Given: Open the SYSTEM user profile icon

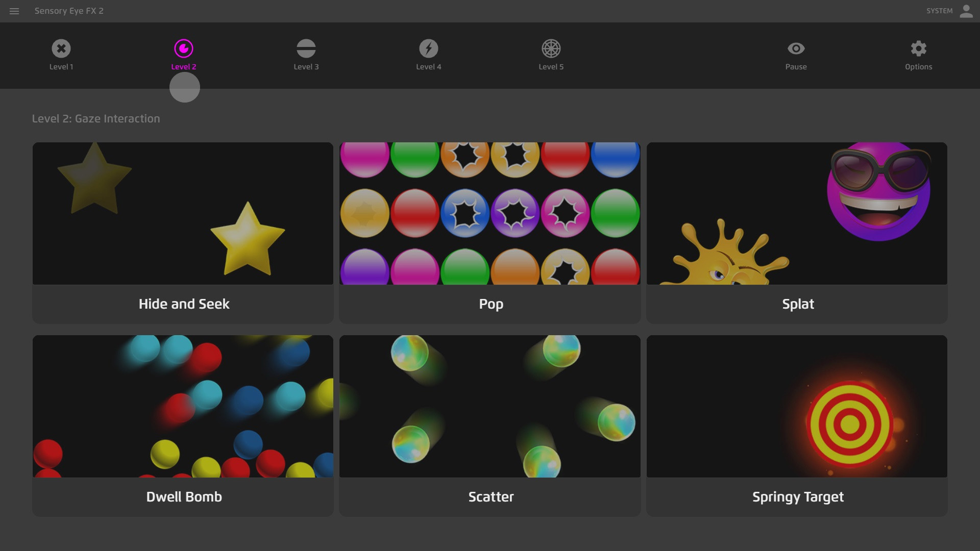Looking at the screenshot, I should click(x=966, y=11).
